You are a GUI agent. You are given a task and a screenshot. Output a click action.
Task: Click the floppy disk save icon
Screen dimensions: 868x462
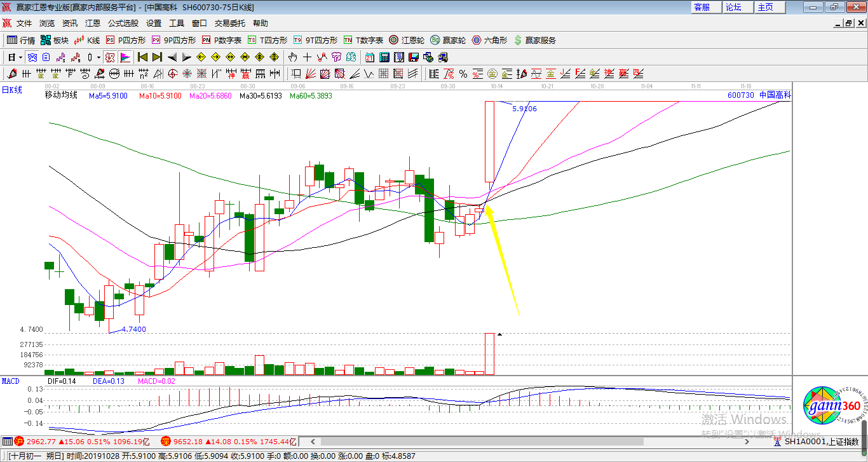pos(413,57)
